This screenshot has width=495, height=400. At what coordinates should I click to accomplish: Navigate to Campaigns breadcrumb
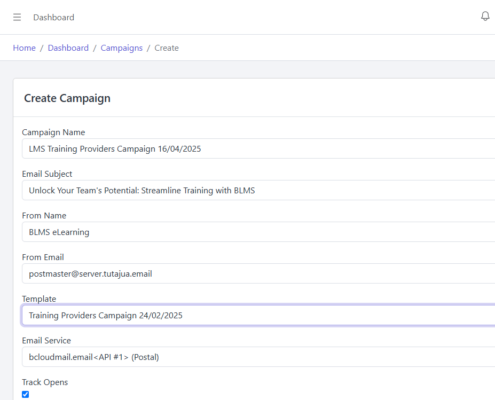coord(121,48)
